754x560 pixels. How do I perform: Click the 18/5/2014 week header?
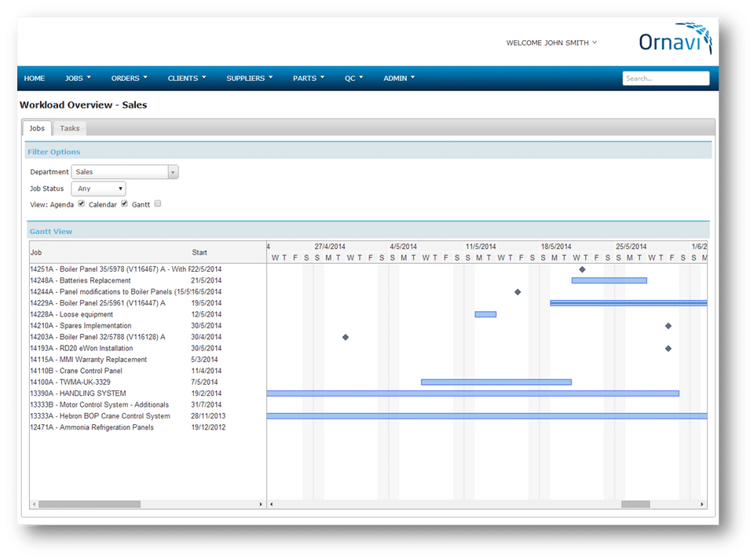coord(556,246)
